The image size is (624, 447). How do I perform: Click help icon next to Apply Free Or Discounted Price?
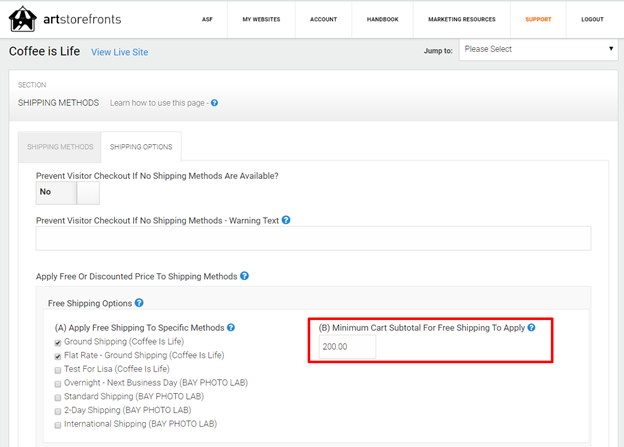tap(245, 276)
